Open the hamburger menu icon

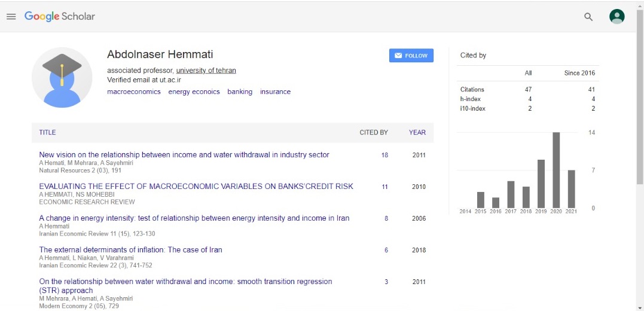tap(11, 17)
